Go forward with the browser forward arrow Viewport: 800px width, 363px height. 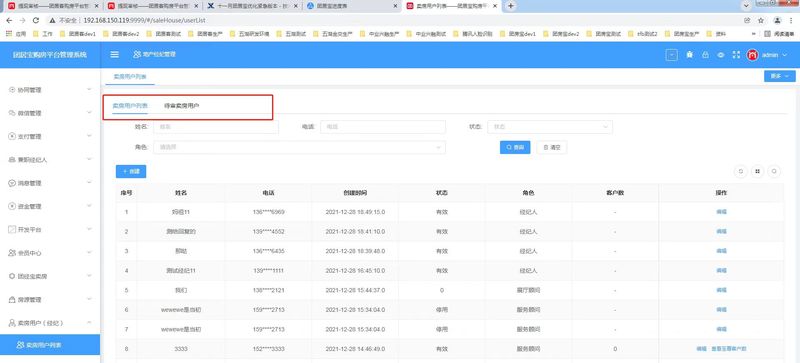(22, 20)
